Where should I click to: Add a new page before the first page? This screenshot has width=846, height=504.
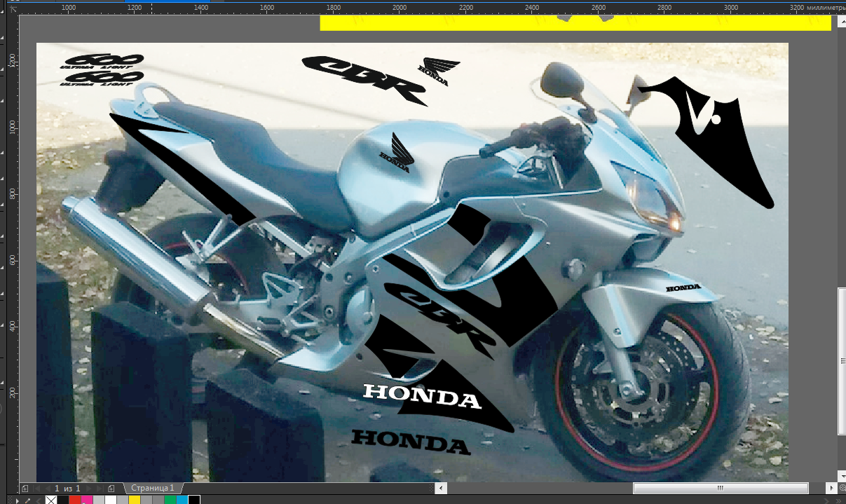tap(25, 488)
